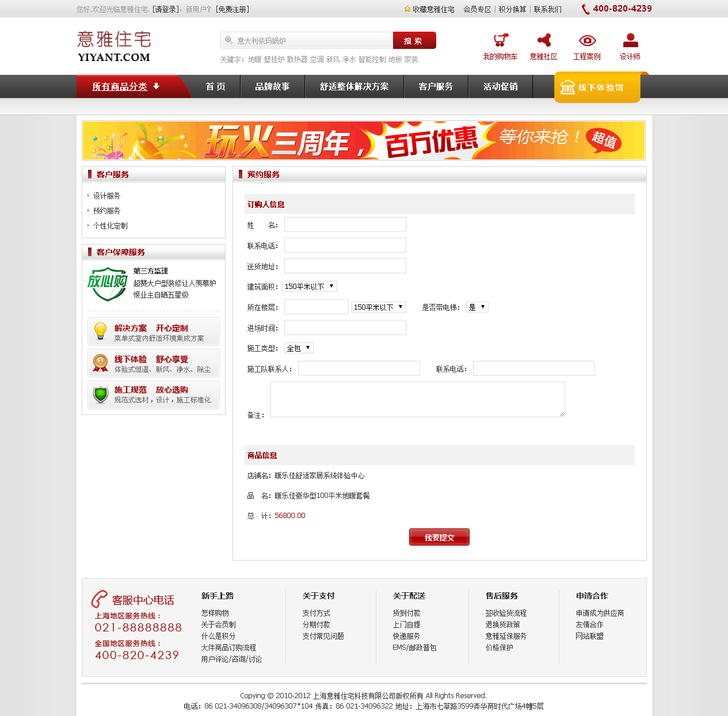Click the 线下体验馆 building icon
The width and height of the screenshot is (728, 716).
tap(567, 87)
